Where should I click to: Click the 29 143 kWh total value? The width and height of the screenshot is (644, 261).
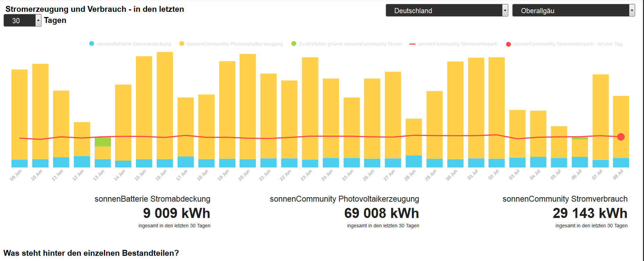tap(590, 213)
